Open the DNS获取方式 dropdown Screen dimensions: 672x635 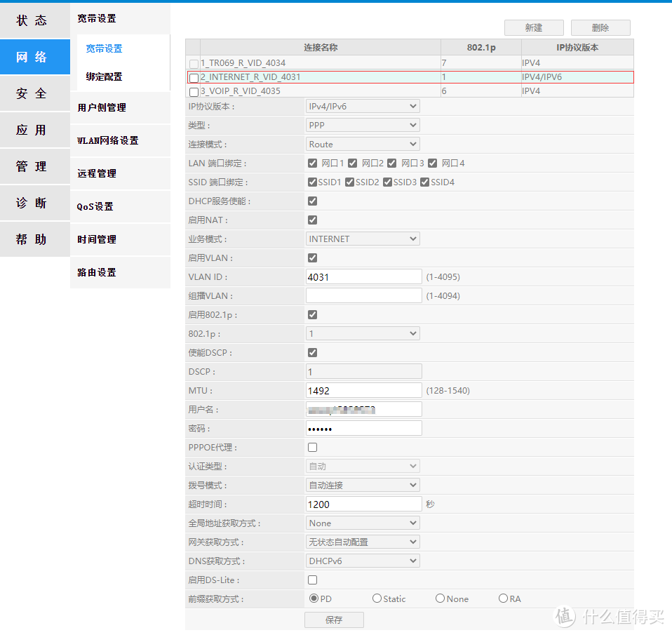click(x=363, y=561)
